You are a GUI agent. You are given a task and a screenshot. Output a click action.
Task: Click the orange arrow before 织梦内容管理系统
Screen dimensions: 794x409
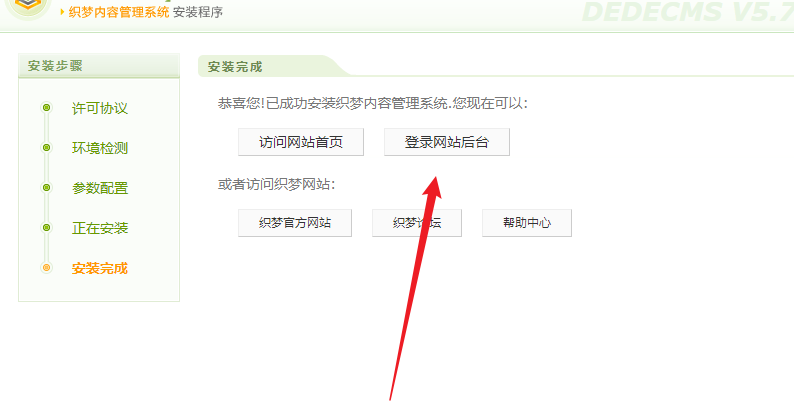pyautogui.click(x=62, y=12)
